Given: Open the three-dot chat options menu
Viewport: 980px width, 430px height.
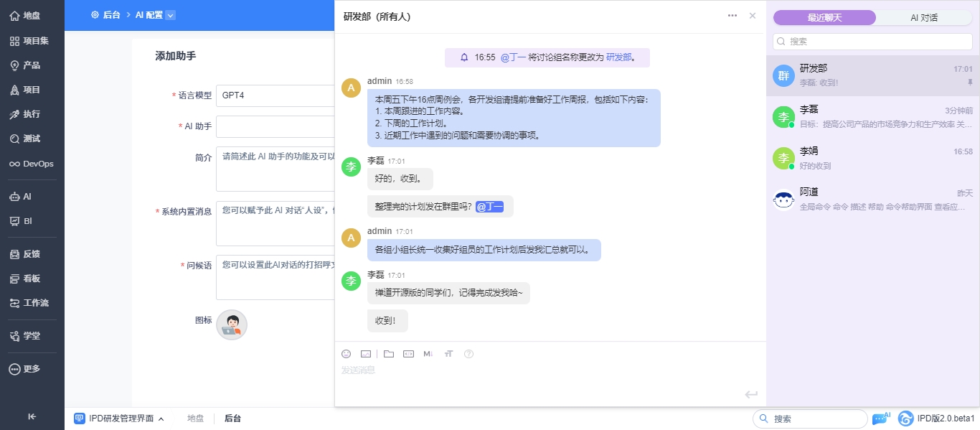Looking at the screenshot, I should pos(732,16).
